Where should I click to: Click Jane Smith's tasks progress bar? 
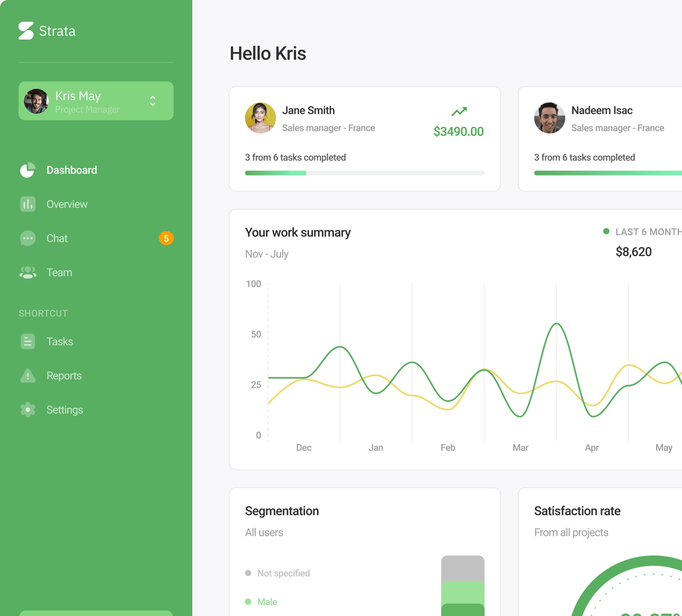[x=364, y=173]
